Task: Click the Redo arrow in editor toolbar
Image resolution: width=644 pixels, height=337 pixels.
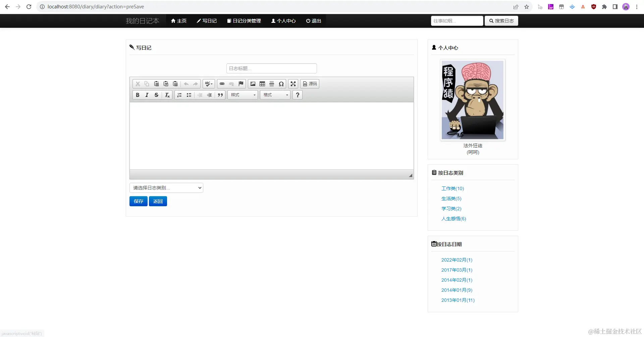Action: (196, 84)
